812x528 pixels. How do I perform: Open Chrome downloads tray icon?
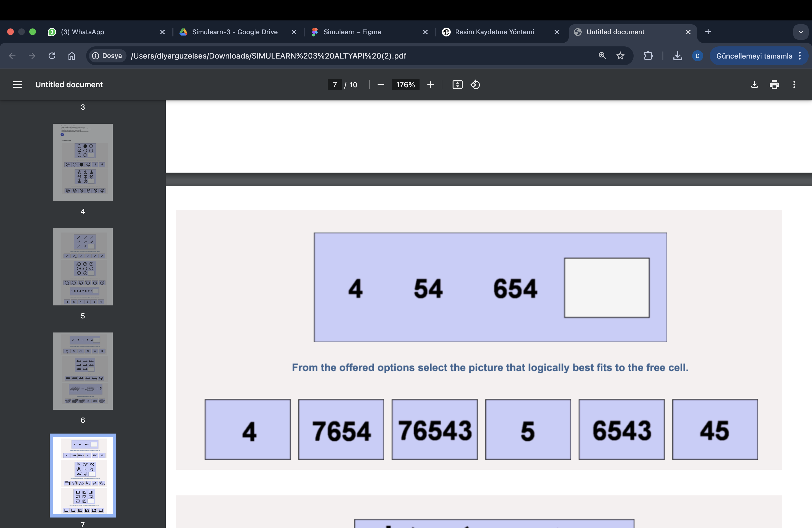(x=677, y=56)
